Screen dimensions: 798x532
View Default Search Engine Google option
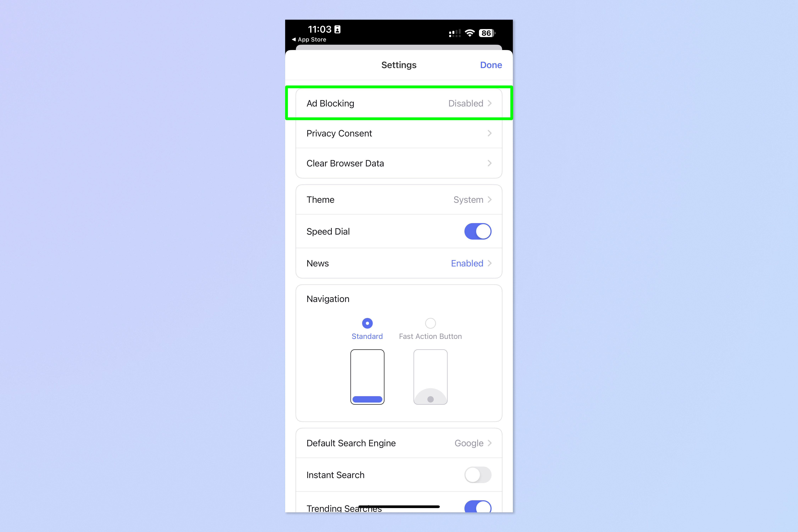(399, 443)
